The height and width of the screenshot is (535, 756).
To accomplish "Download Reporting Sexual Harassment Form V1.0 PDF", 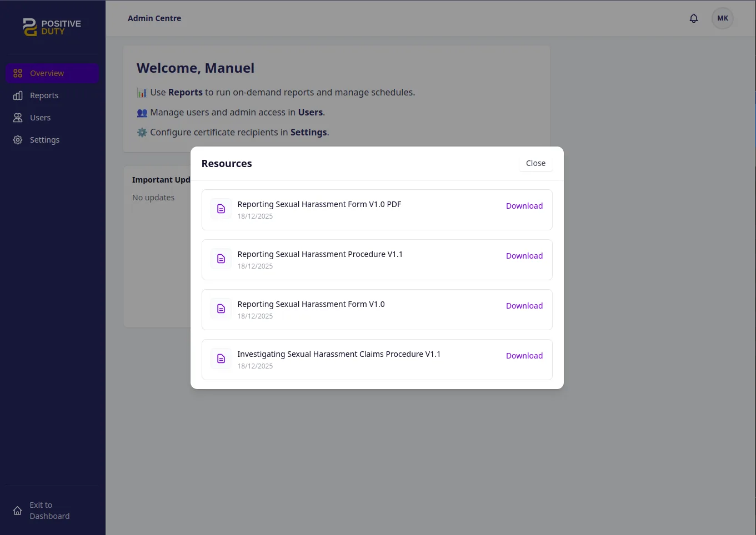I will 524,205.
